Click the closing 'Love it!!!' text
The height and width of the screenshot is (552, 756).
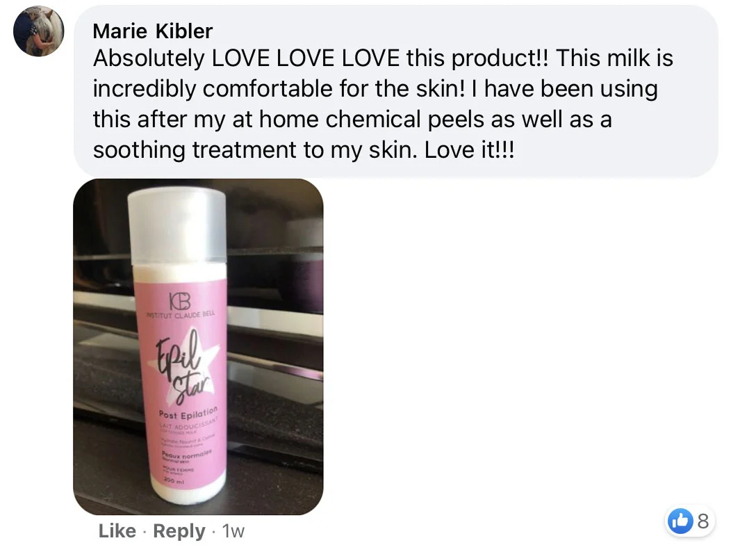469,150
